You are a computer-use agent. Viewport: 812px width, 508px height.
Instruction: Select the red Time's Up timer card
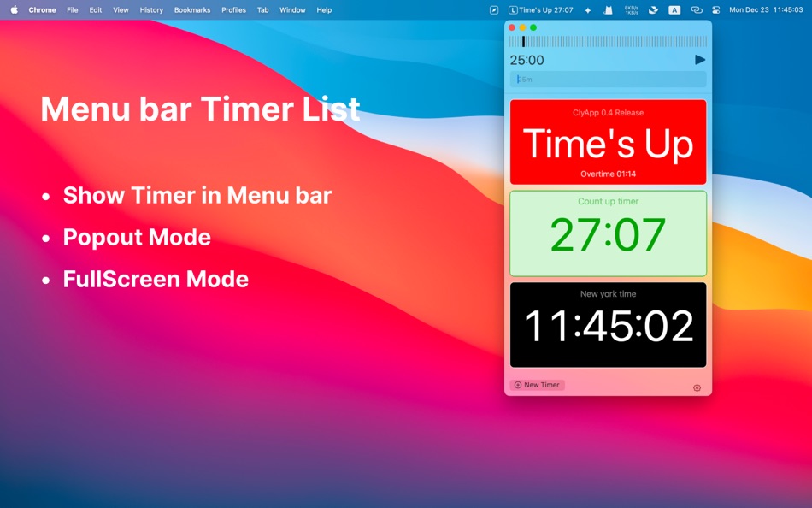(x=608, y=142)
